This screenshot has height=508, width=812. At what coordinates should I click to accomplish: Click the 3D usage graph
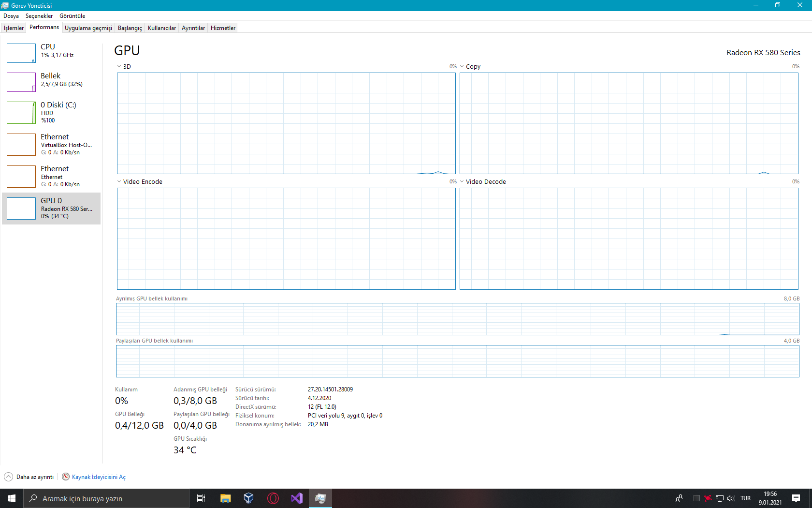point(286,123)
